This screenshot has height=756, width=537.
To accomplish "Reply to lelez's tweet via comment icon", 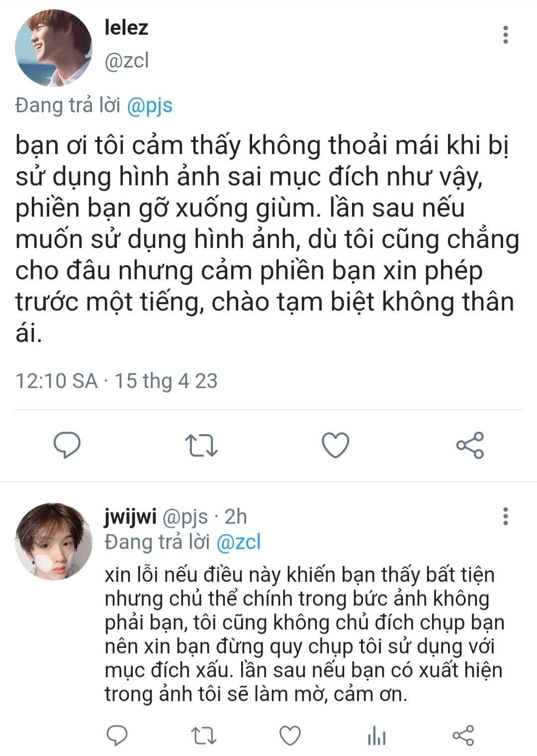I will pyautogui.click(x=67, y=445).
